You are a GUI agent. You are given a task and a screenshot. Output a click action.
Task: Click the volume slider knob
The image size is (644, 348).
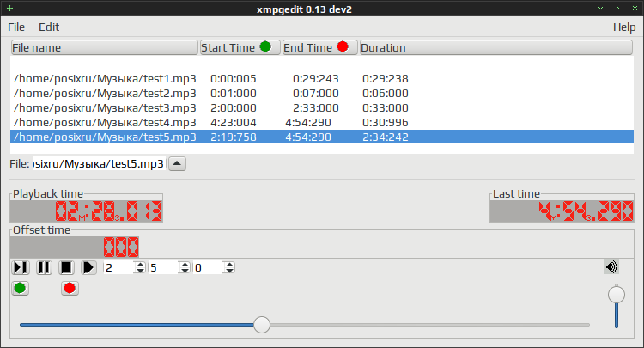click(616, 295)
